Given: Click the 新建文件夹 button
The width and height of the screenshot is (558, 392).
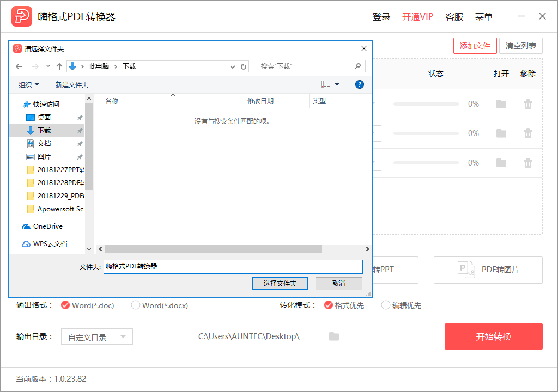Looking at the screenshot, I should point(72,84).
